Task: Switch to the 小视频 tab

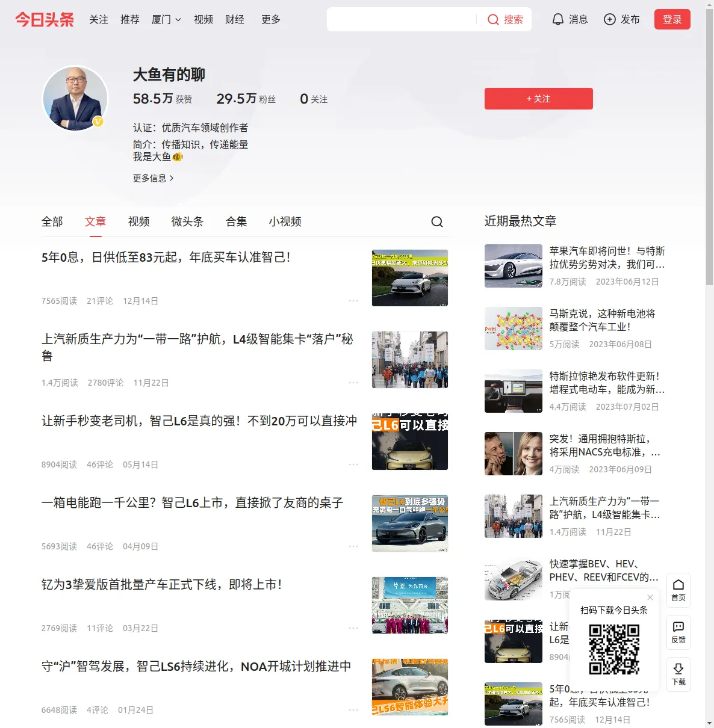Action: pos(285,221)
